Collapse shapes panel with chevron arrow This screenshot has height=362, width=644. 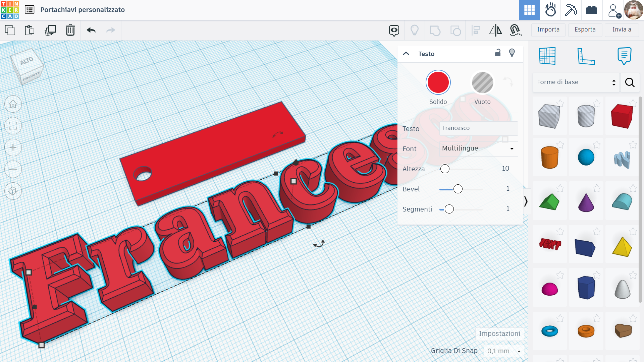526,201
